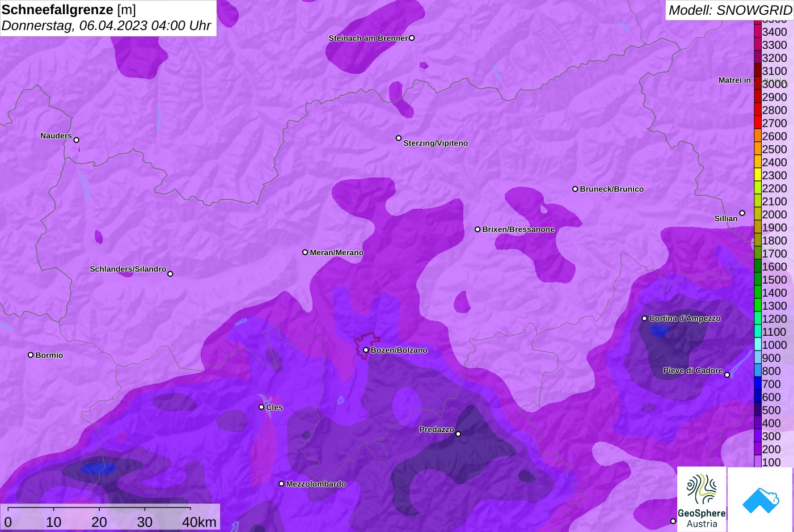Image resolution: width=794 pixels, height=532 pixels.
Task: Click the 10 scale bar label
Action: tap(54, 522)
